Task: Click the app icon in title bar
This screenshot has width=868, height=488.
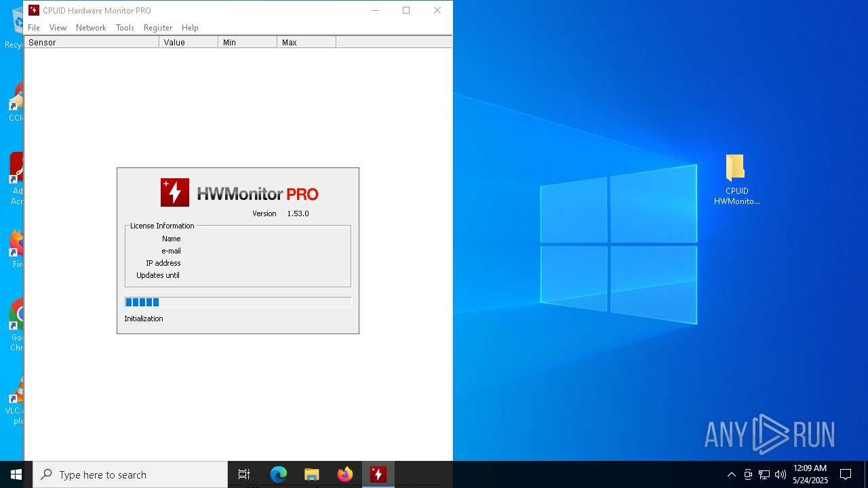Action: pyautogui.click(x=34, y=10)
